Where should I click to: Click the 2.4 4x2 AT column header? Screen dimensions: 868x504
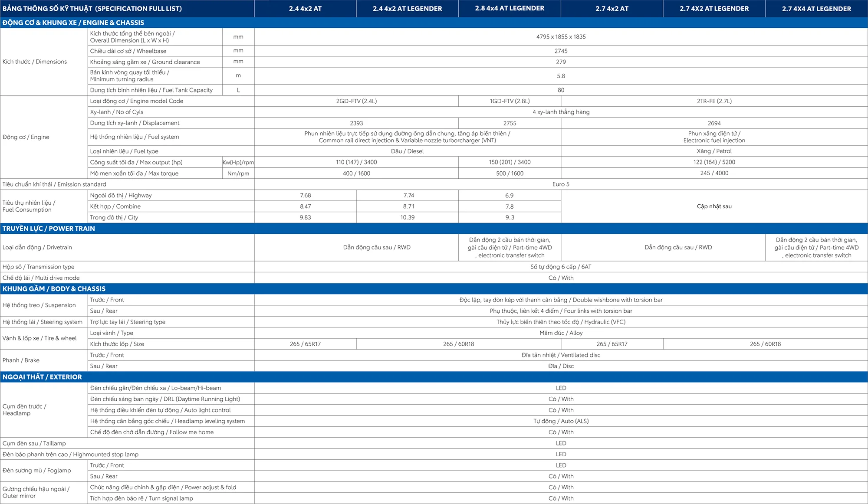click(x=305, y=9)
